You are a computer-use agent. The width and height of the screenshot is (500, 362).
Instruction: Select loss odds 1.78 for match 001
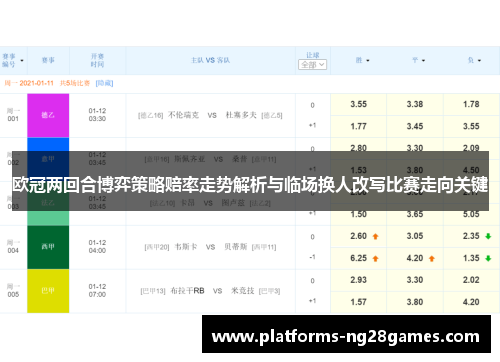(x=471, y=104)
